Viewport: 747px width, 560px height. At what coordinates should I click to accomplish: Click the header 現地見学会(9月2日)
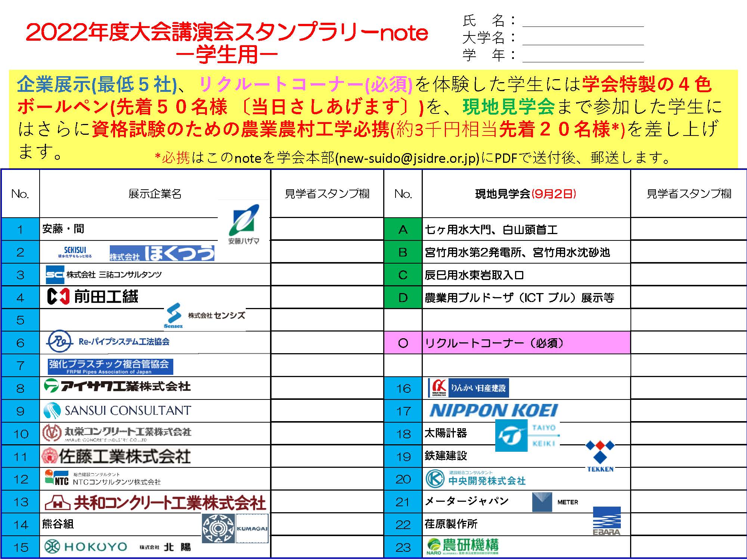(x=526, y=194)
